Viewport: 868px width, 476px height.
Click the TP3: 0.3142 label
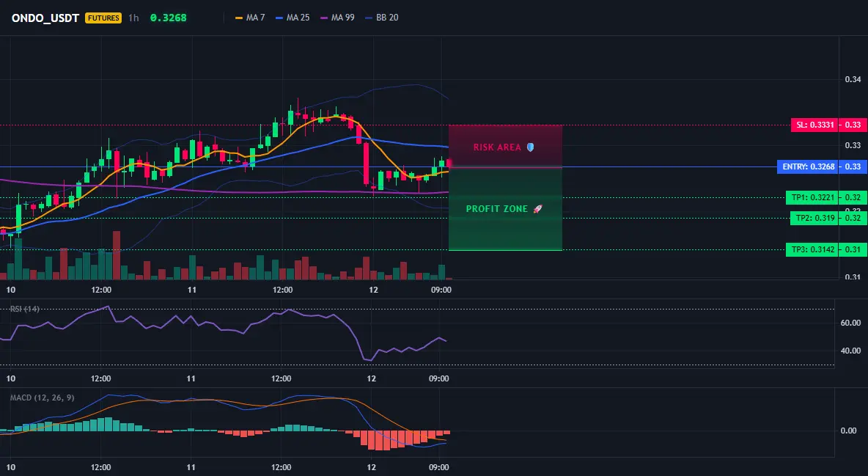812,249
